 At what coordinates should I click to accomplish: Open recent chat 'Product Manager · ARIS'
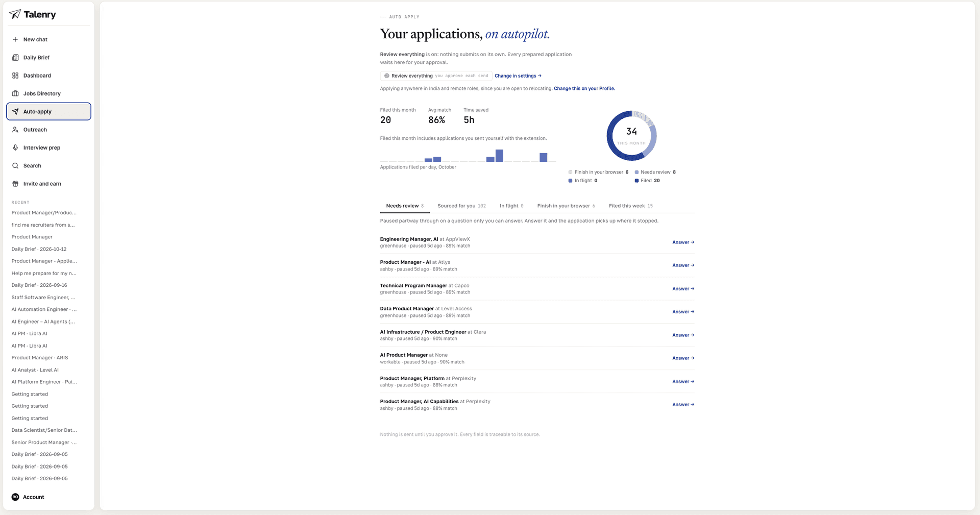pos(40,358)
